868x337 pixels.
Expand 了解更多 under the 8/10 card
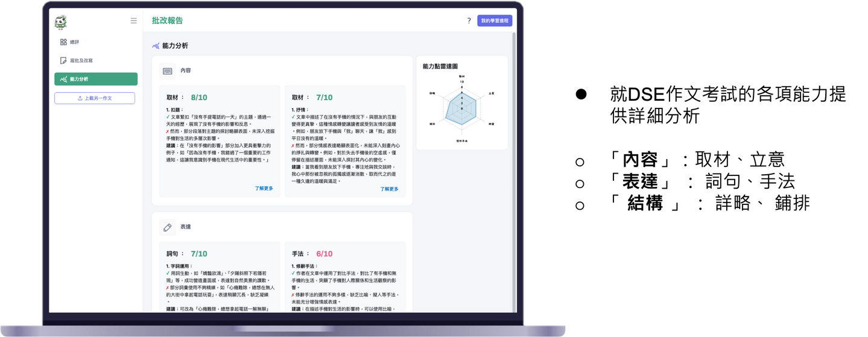click(x=264, y=189)
